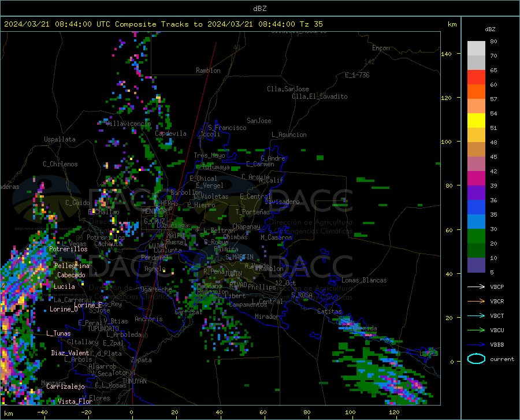Screen dimensions: 520x420
Task: Click the light blue 30 dBZ swatch
Action: point(476,222)
